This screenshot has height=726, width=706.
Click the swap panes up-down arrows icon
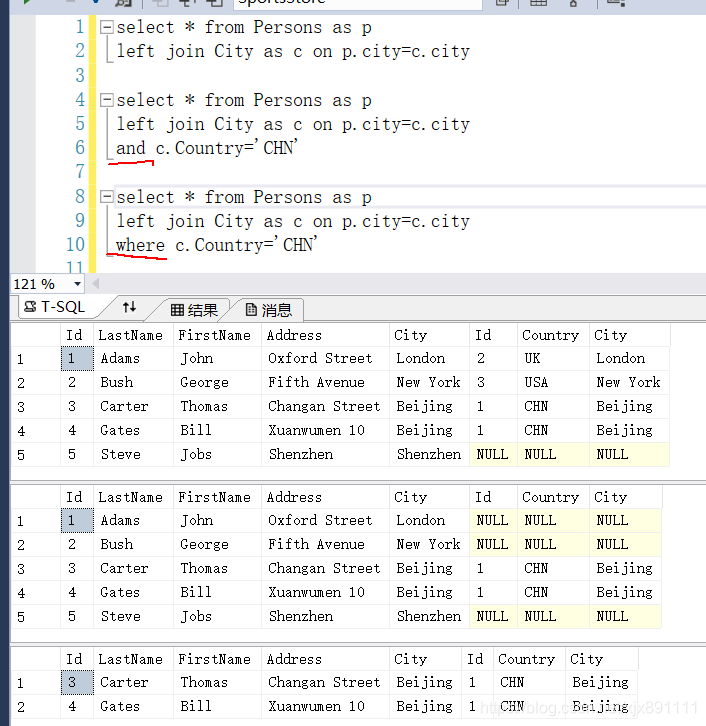[x=129, y=307]
